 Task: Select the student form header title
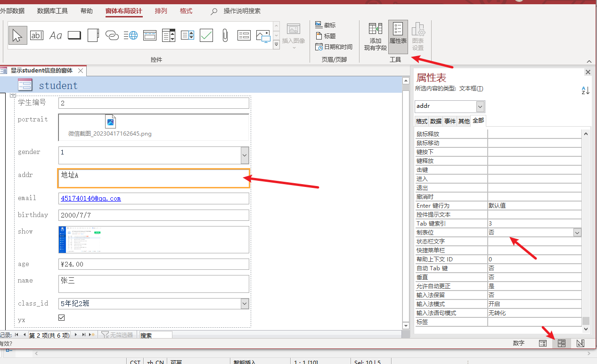pos(58,86)
